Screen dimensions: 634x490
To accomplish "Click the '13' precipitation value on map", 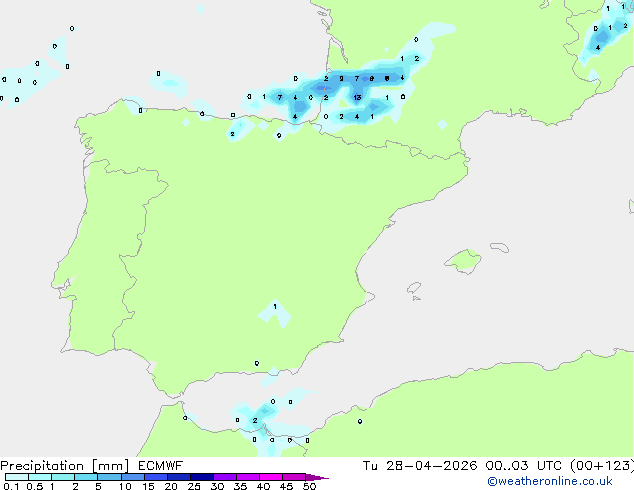I will click(357, 97).
